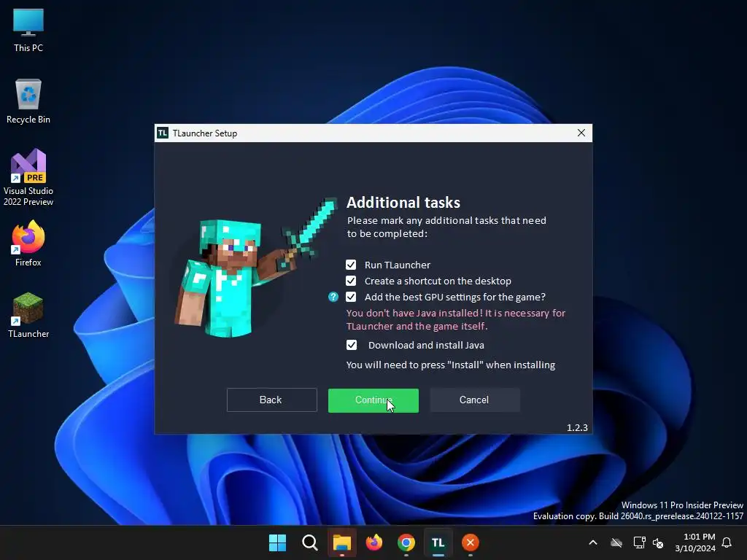Uncheck Download and install Java
Viewport: 747px width, 560px height.
coord(351,345)
